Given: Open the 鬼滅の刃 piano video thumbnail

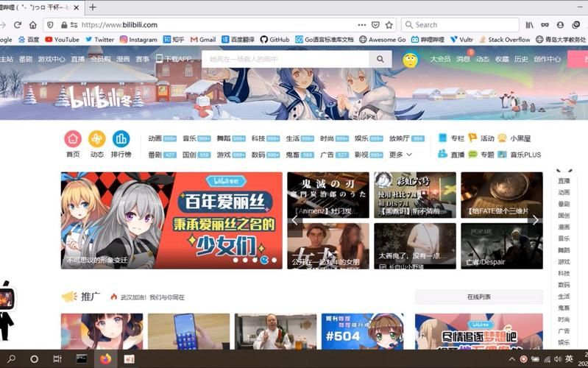Looking at the screenshot, I should [x=328, y=195].
